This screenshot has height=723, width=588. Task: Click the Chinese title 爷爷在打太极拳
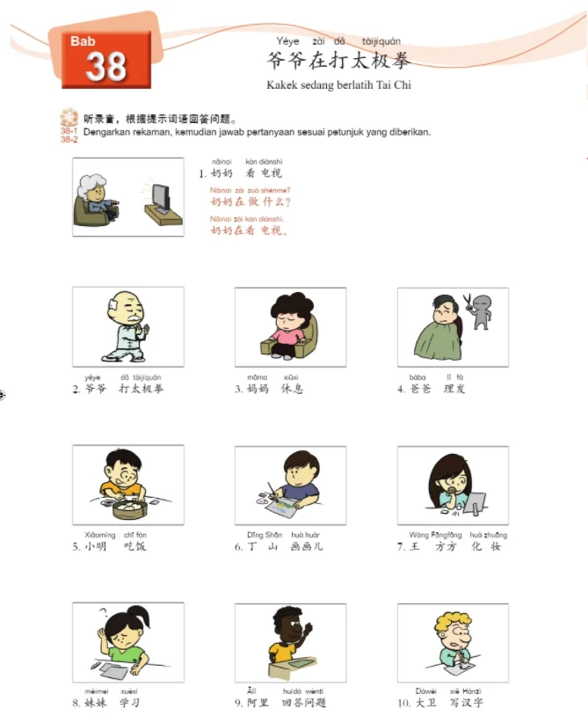click(x=338, y=61)
